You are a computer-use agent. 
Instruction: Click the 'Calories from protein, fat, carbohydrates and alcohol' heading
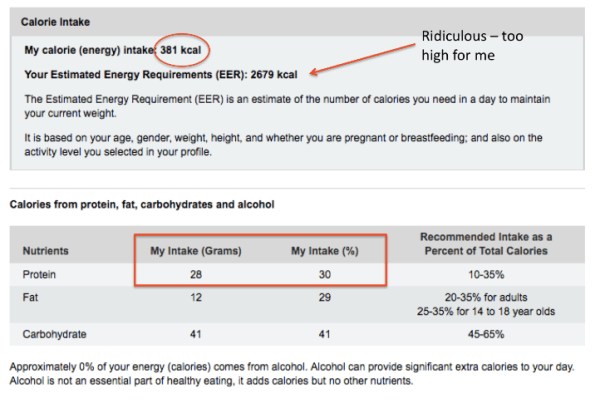coord(142,205)
